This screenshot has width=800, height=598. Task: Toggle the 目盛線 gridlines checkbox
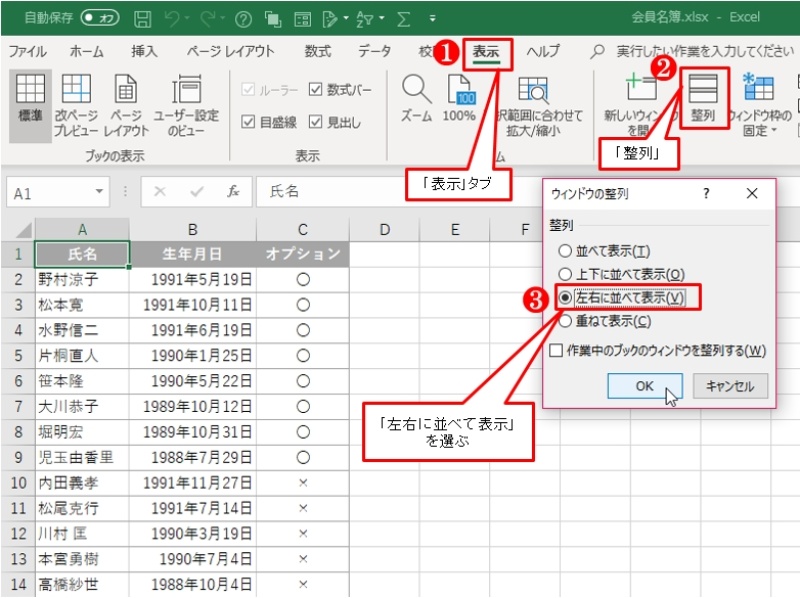250,122
